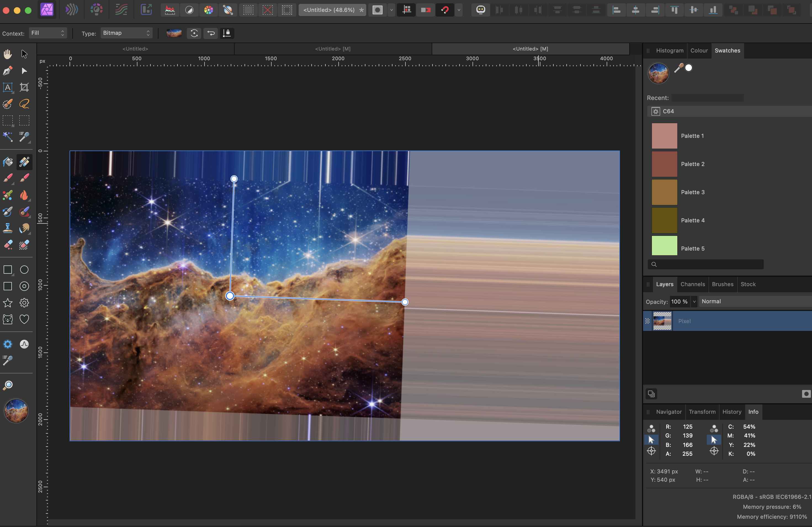Screen dimensions: 812x527
Task: Click the bitmap fill preview thumbnail
Action: pyautogui.click(x=174, y=33)
